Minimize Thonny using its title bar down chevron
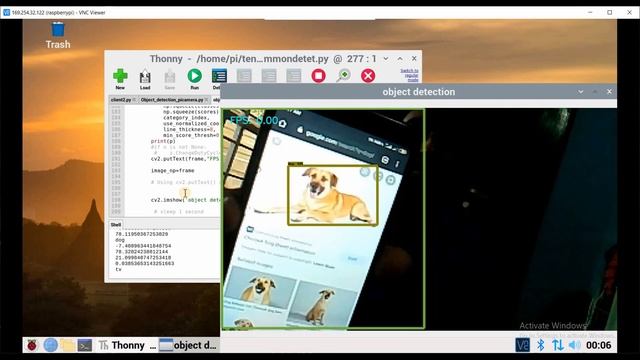Viewport: 640px width, 360px height. click(386, 59)
